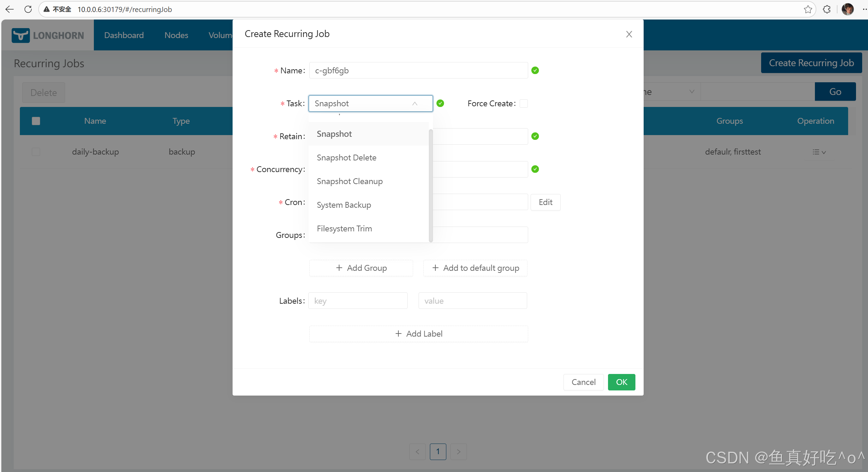868x472 pixels.
Task: Open operation menu icon for daily-backup
Action: click(x=819, y=152)
